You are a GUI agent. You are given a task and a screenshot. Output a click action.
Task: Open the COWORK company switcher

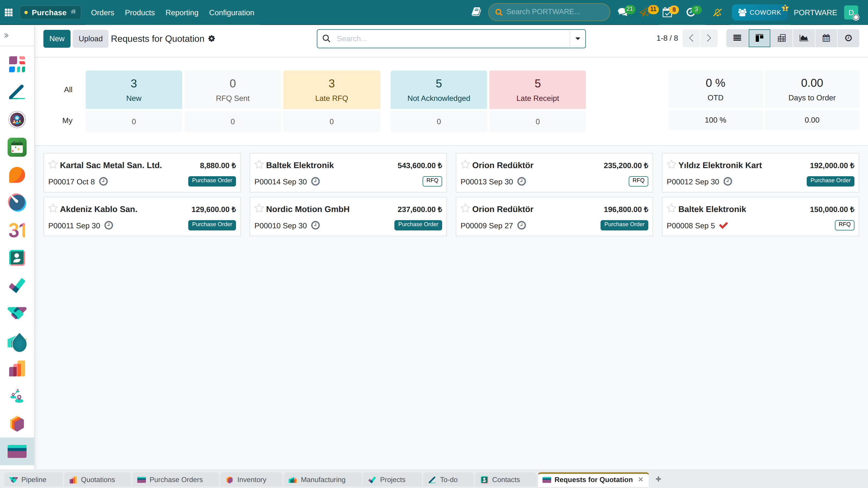coord(759,12)
